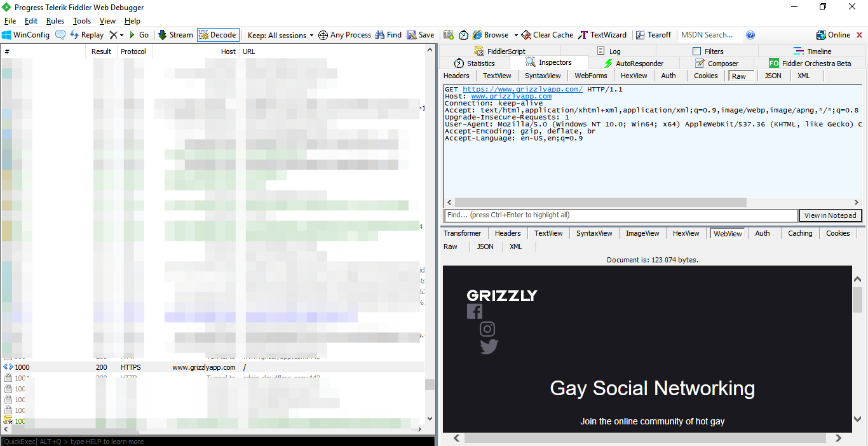Open the Keep: All sessions dropdown
This screenshot has width=868, height=446.
(x=280, y=35)
